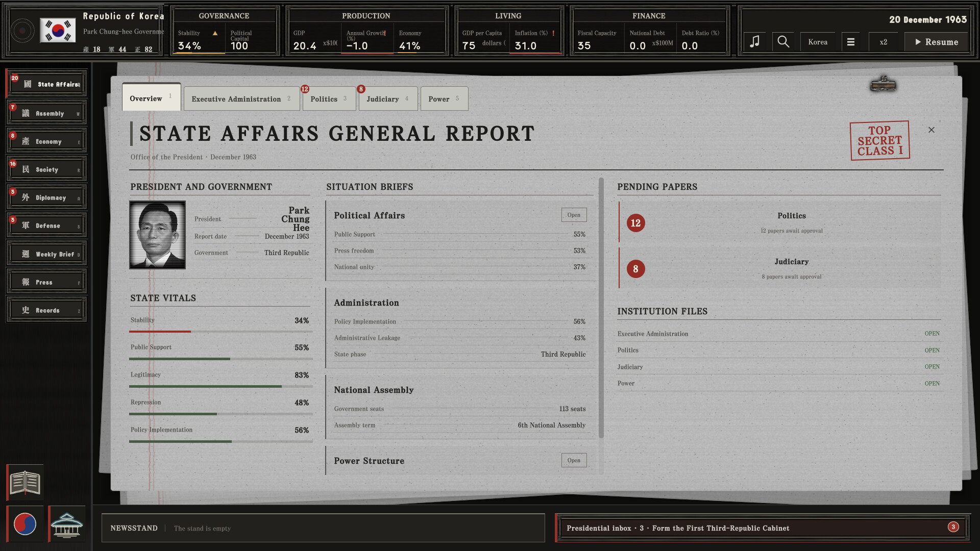Open the Politics pending papers card
The height and width of the screenshot is (551, 980).
(x=780, y=222)
